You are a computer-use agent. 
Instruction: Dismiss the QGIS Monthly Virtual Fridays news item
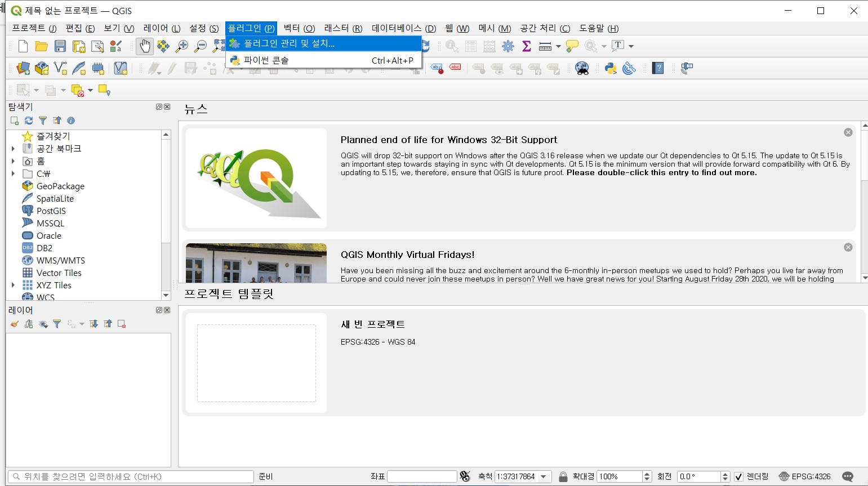[848, 247]
